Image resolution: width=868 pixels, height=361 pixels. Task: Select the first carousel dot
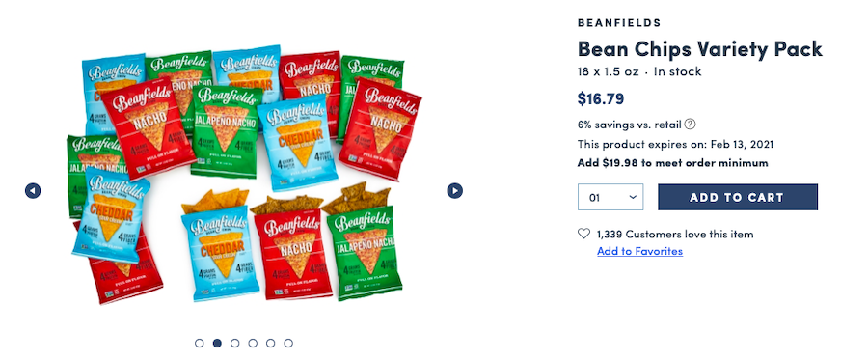pos(200,343)
